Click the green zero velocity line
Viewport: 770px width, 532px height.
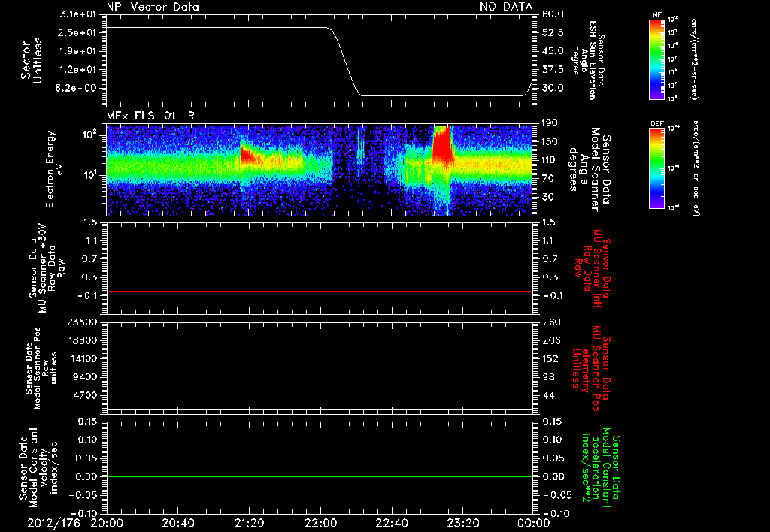319,476
